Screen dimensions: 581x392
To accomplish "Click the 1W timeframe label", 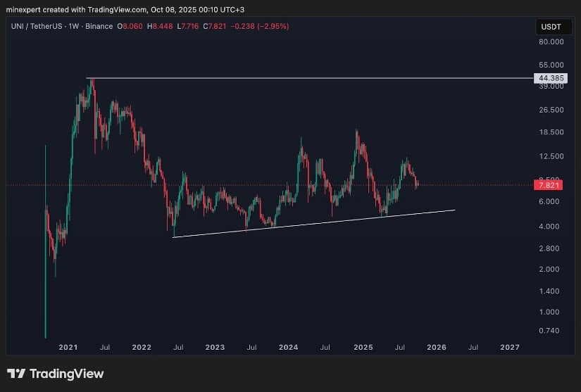I will click(x=73, y=26).
